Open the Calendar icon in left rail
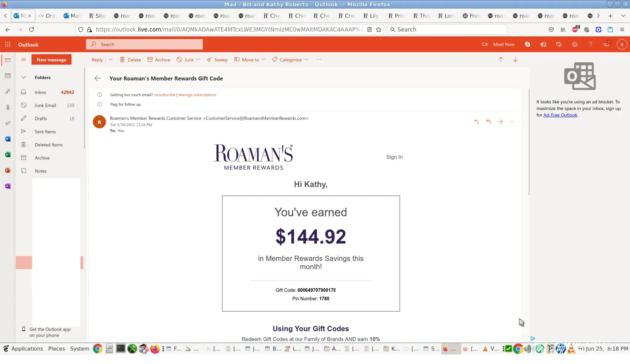Viewport: 630px width, 364px height. tap(8, 76)
